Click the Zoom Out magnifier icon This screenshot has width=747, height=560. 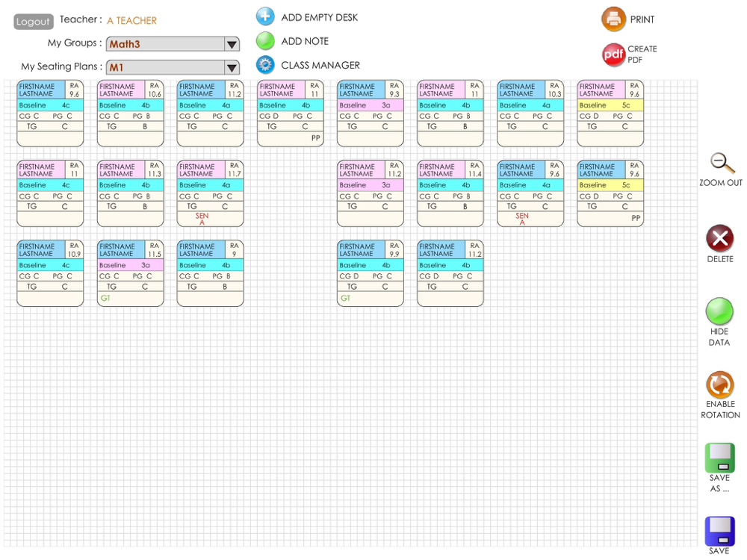click(722, 163)
